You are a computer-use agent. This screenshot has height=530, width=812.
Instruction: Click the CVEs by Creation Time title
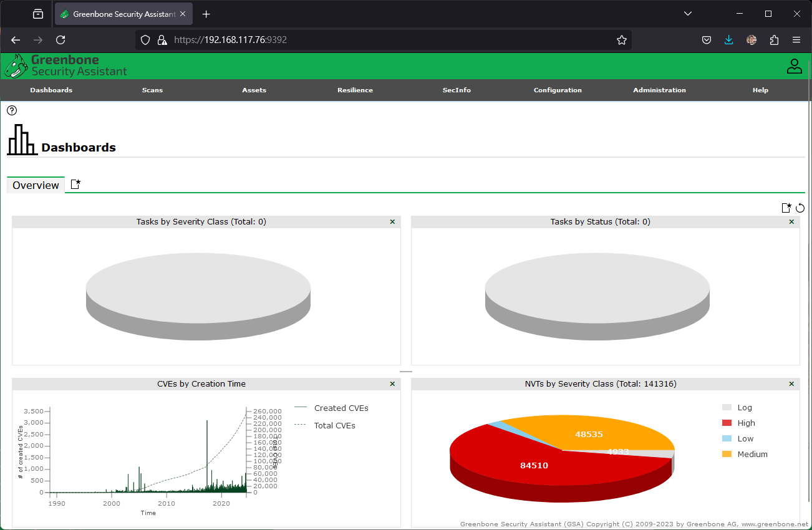click(x=201, y=383)
